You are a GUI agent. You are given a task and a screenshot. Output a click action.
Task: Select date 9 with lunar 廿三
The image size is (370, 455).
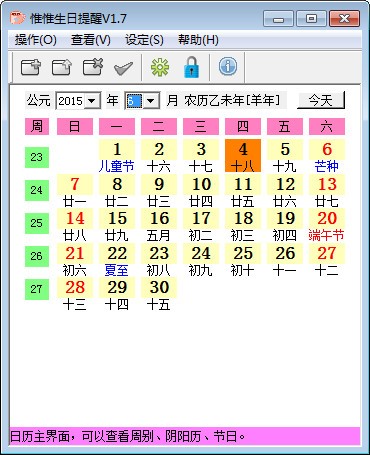159,191
